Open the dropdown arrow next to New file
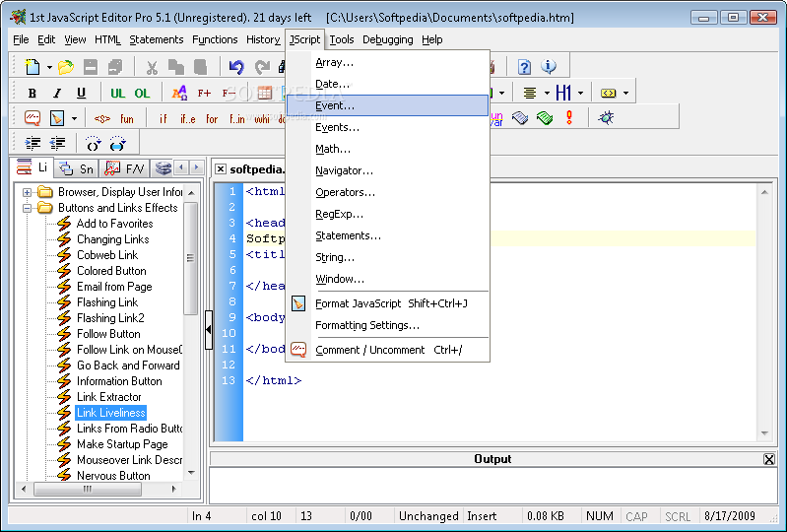 point(49,67)
